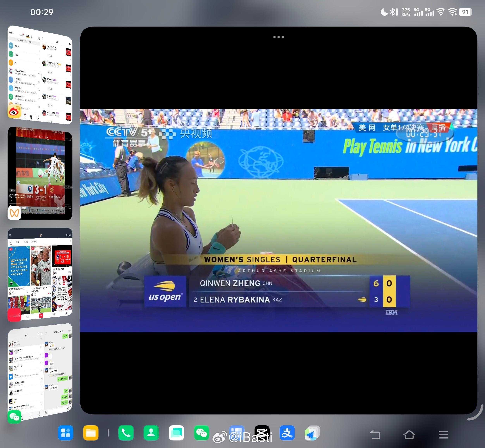This screenshot has height=448, width=485.
Task: Tap the 375 KB/s network speed indicator
Action: pos(406,12)
